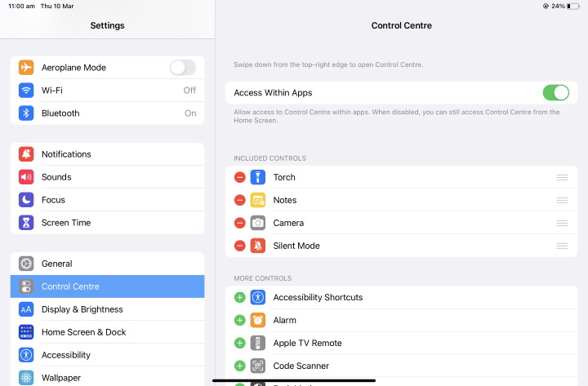Remove Camera using its red minus button
The height and width of the screenshot is (386, 588).
tap(239, 223)
